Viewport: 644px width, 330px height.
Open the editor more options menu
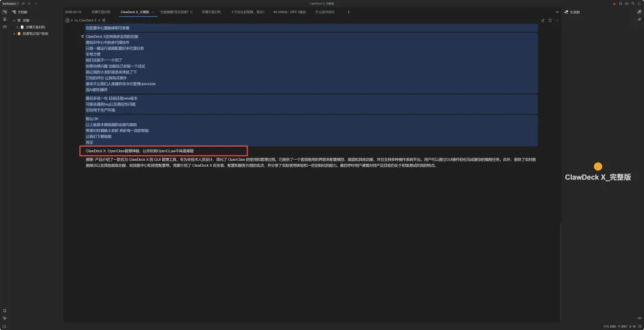[558, 20]
